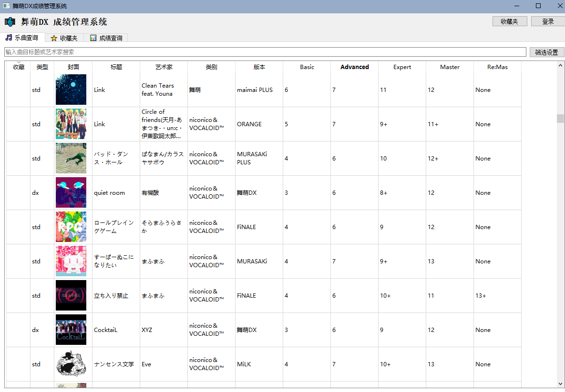Click the 登录 button

pyautogui.click(x=548, y=21)
